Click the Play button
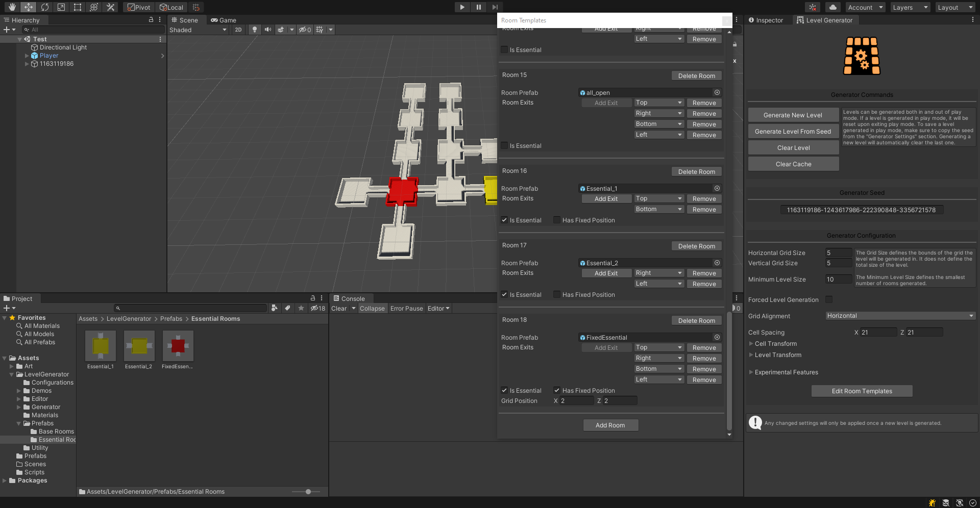 coord(462,7)
